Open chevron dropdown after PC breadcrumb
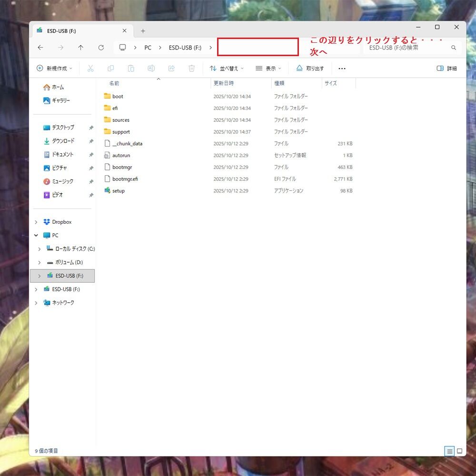476x476 pixels. click(x=160, y=48)
